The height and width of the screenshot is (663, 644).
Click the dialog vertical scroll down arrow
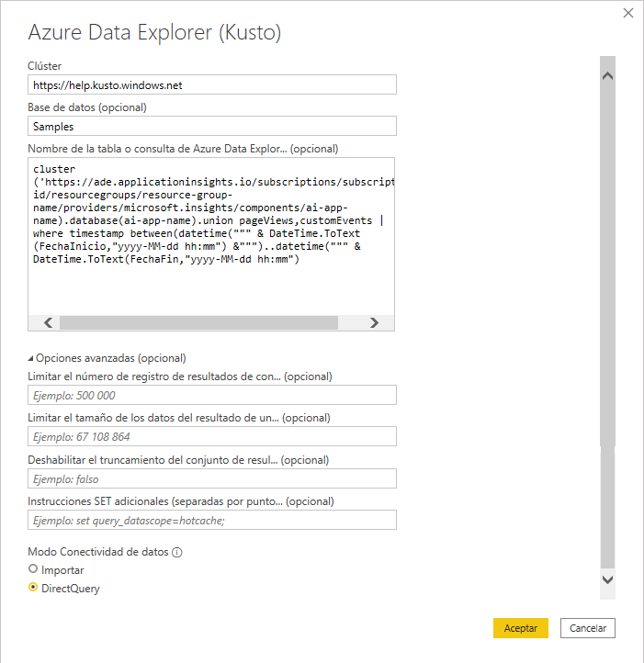click(607, 579)
